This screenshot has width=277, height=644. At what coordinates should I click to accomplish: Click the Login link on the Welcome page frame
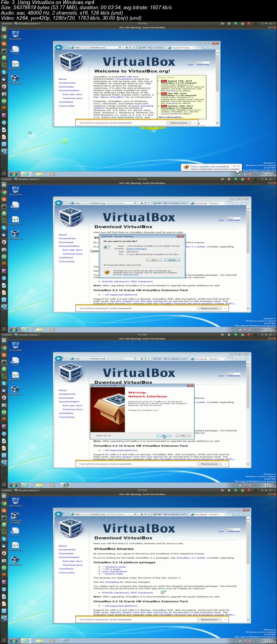tap(190, 65)
